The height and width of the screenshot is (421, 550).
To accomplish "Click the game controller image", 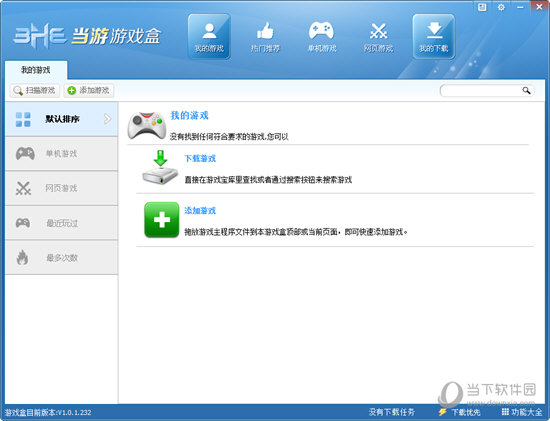I will click(x=147, y=126).
